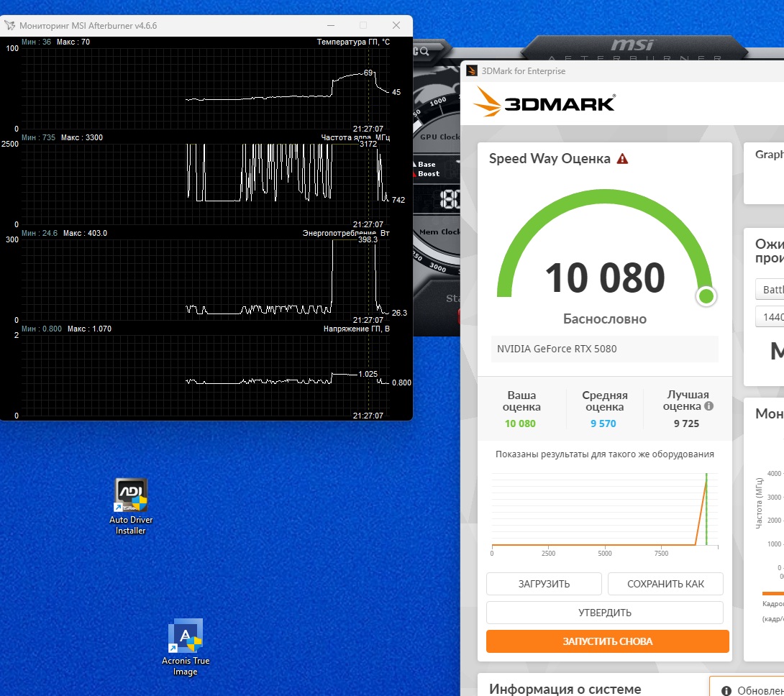
Task: Open Acronis True Image desktop shortcut
Action: point(186,648)
